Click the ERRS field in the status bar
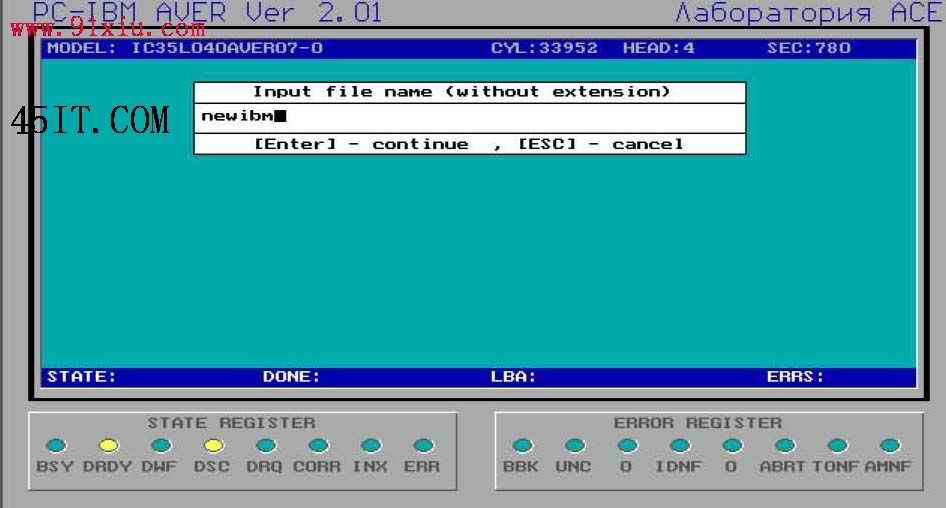The height and width of the screenshot is (508, 946). pos(795,377)
